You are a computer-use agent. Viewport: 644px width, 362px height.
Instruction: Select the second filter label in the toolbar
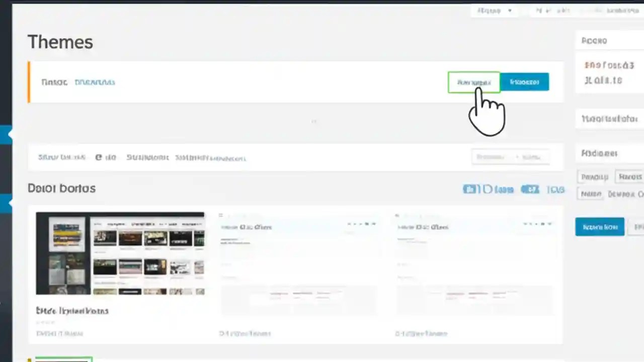147,157
